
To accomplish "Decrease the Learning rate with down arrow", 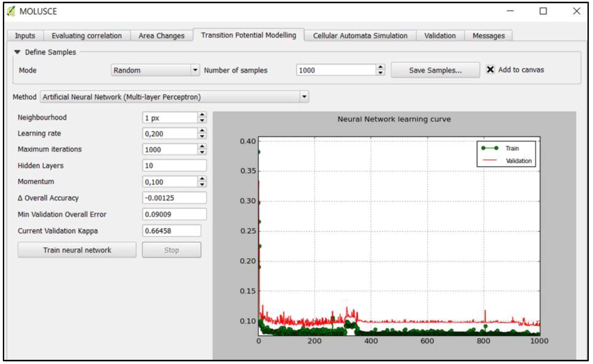I will (x=202, y=136).
